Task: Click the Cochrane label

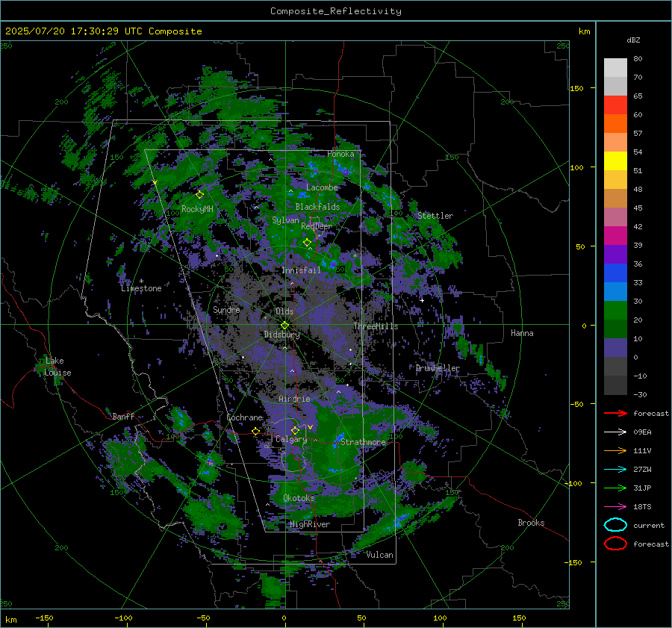Action: pos(244,417)
